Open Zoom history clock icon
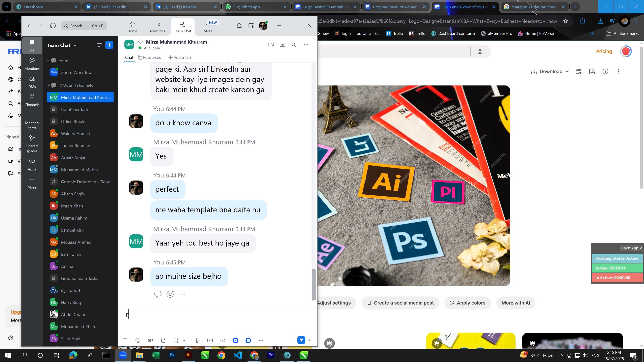 click(53, 26)
